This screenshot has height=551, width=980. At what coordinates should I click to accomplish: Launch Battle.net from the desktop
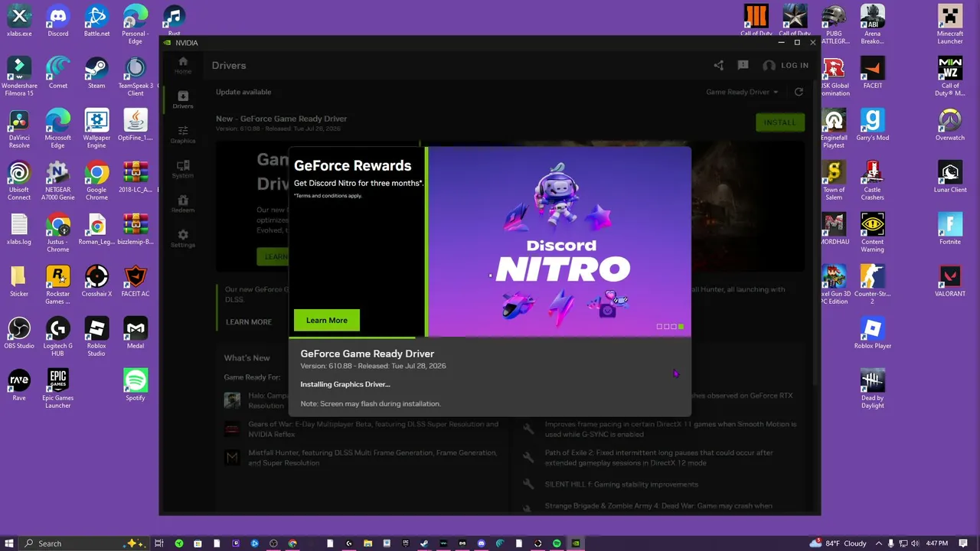point(96,20)
